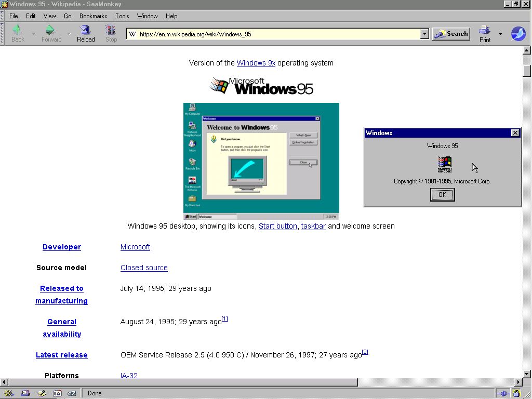Click the security padlock icon
532x399 pixels.
coord(516,393)
